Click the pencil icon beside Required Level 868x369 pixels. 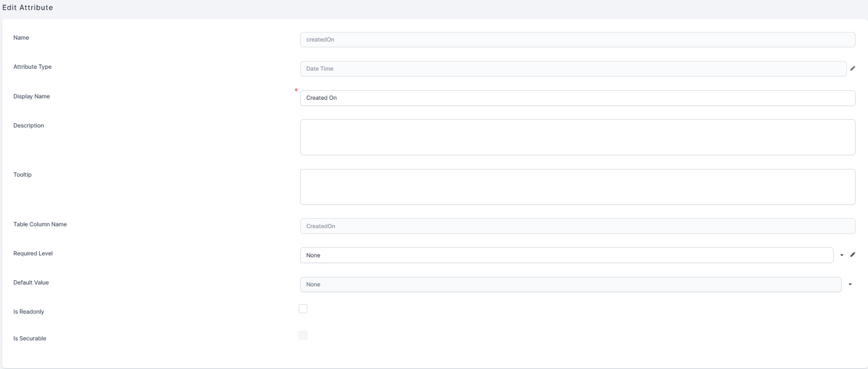853,254
